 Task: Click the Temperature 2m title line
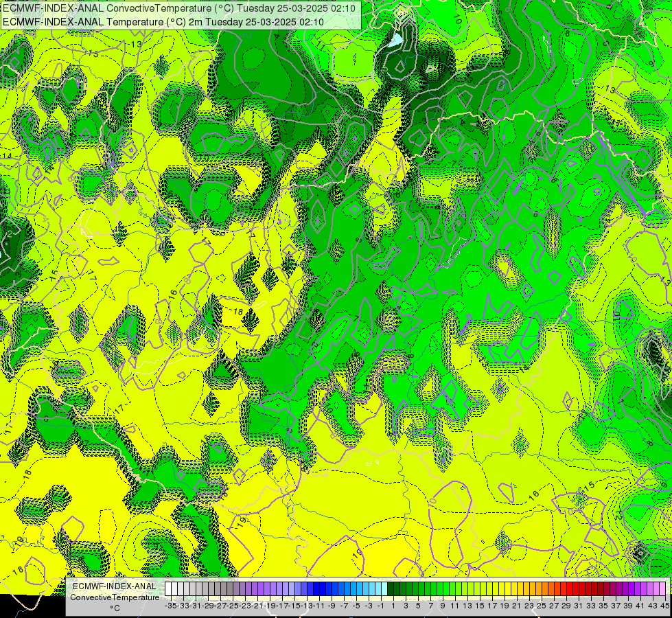coord(163,22)
